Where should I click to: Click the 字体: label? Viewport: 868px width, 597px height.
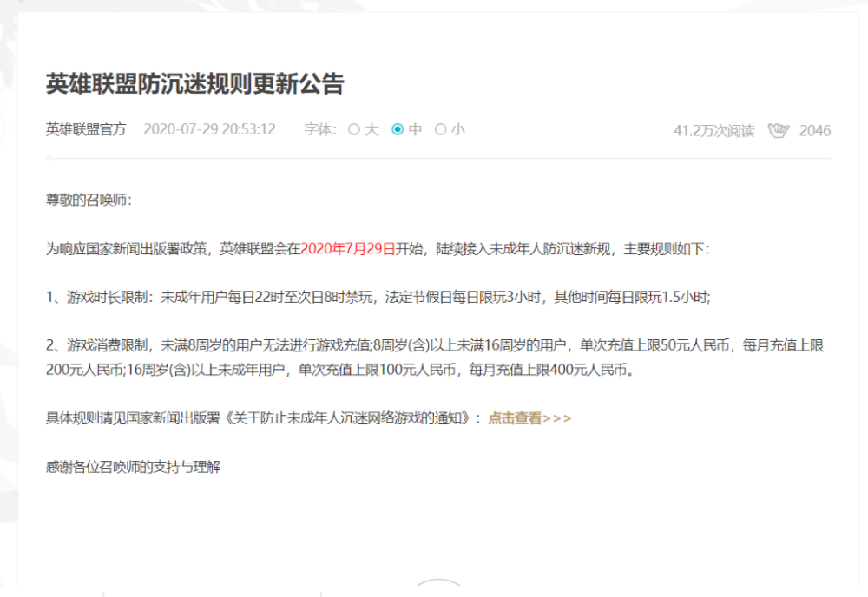(x=320, y=129)
